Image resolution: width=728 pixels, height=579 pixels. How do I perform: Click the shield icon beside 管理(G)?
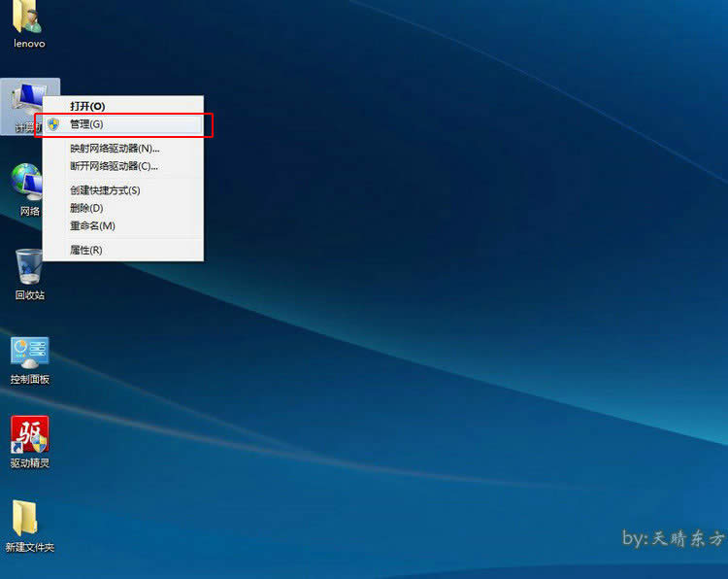53,124
